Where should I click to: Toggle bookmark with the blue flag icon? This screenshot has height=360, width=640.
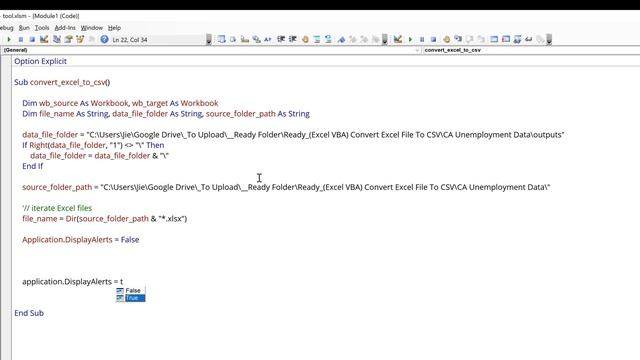pos(341,40)
